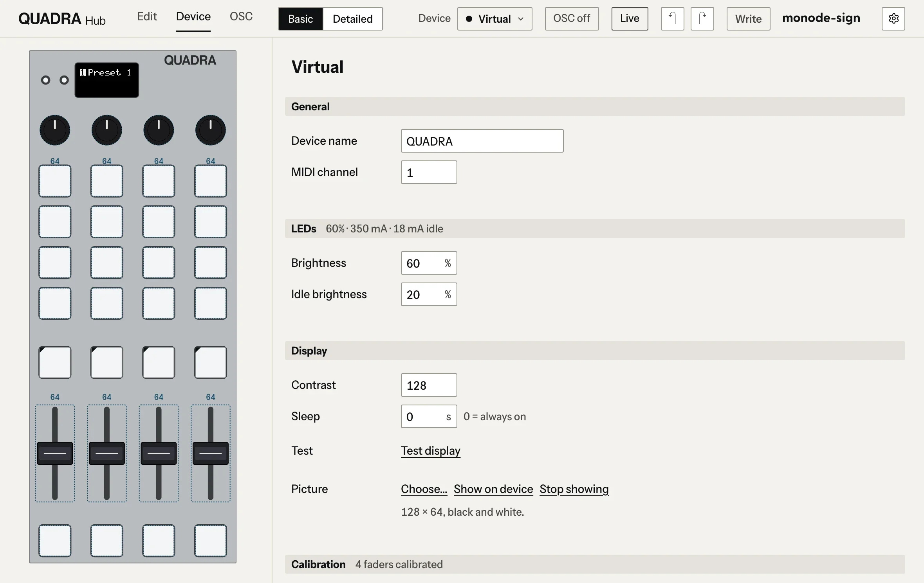This screenshot has height=583, width=924.
Task: Select the third rotary knob
Action: tap(159, 130)
